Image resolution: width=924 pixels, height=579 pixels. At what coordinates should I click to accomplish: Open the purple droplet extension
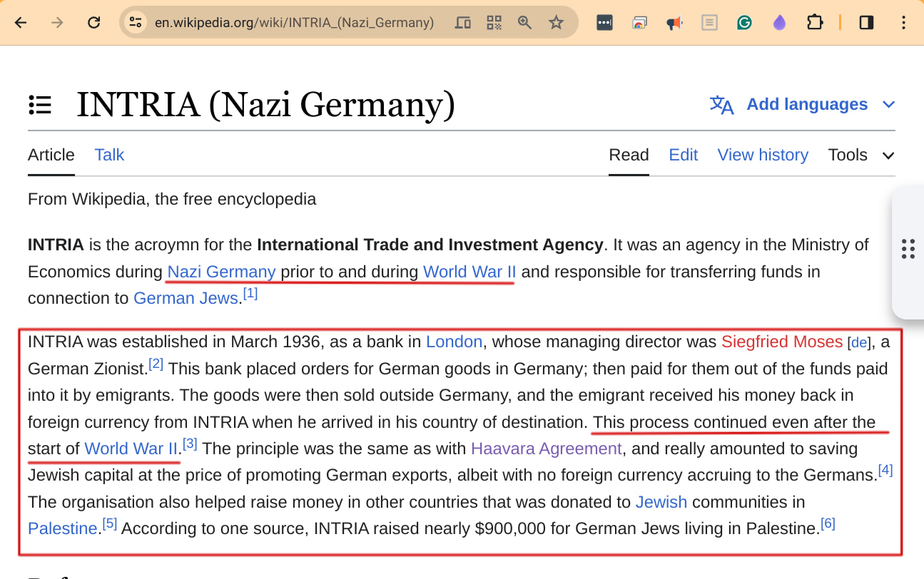click(x=779, y=23)
